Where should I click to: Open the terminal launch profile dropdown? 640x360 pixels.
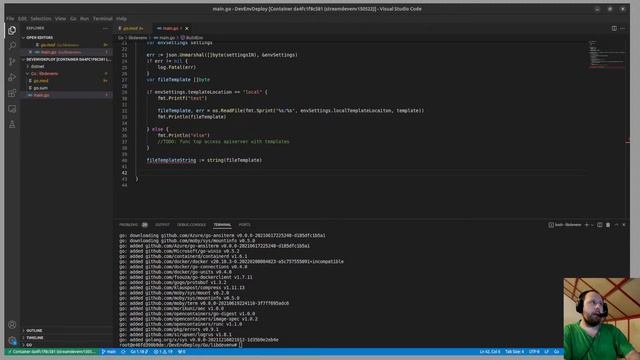coord(592,225)
